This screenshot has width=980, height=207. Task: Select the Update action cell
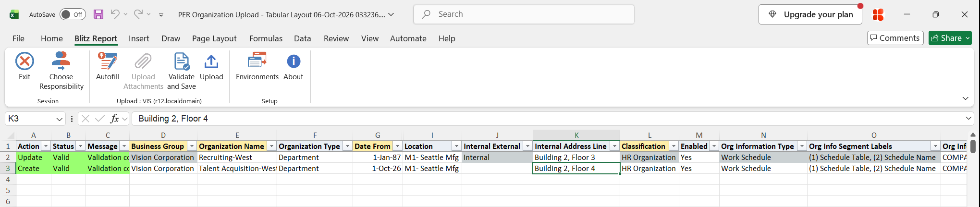click(34, 157)
